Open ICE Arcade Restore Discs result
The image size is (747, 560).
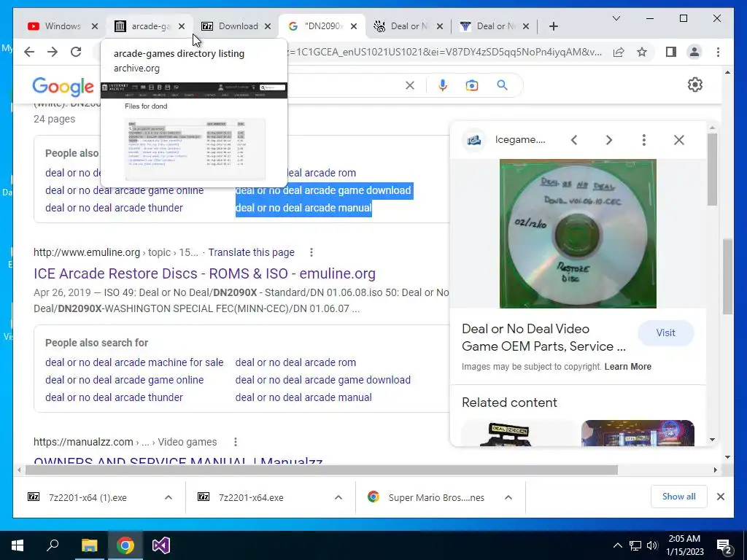[204, 273]
